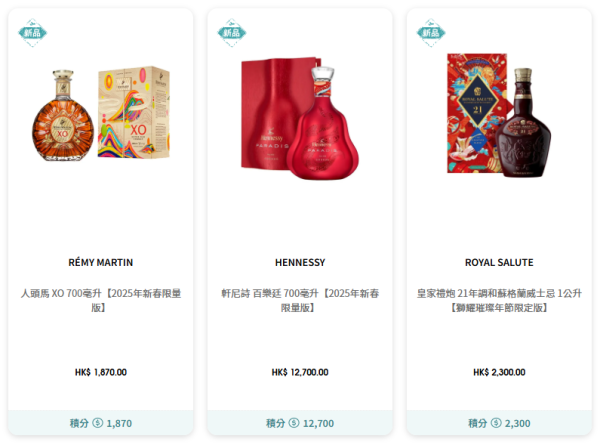This screenshot has width=600, height=445.
Task: Click the points coin icon beside 1,870
Action: pos(98,423)
